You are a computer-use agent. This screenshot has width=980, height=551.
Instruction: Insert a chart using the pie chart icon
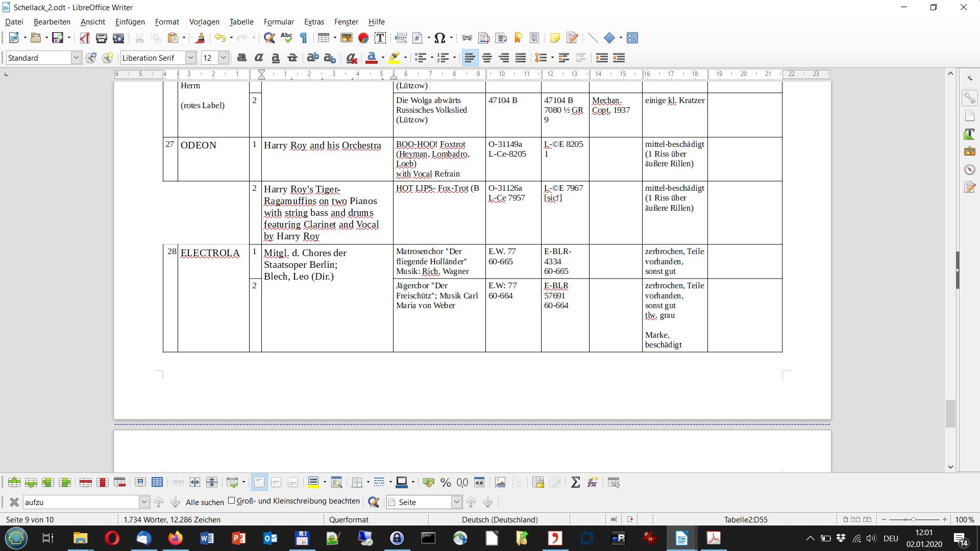(363, 38)
